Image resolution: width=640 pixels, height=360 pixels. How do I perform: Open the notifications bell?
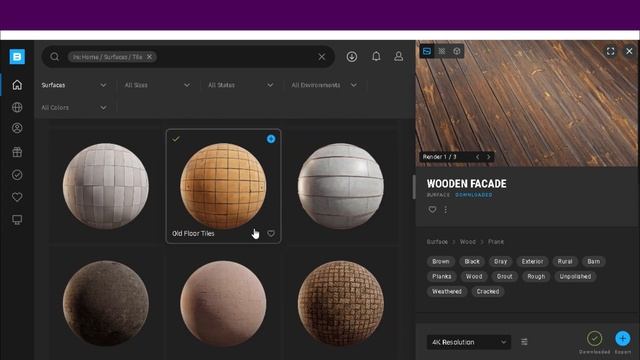[376, 56]
